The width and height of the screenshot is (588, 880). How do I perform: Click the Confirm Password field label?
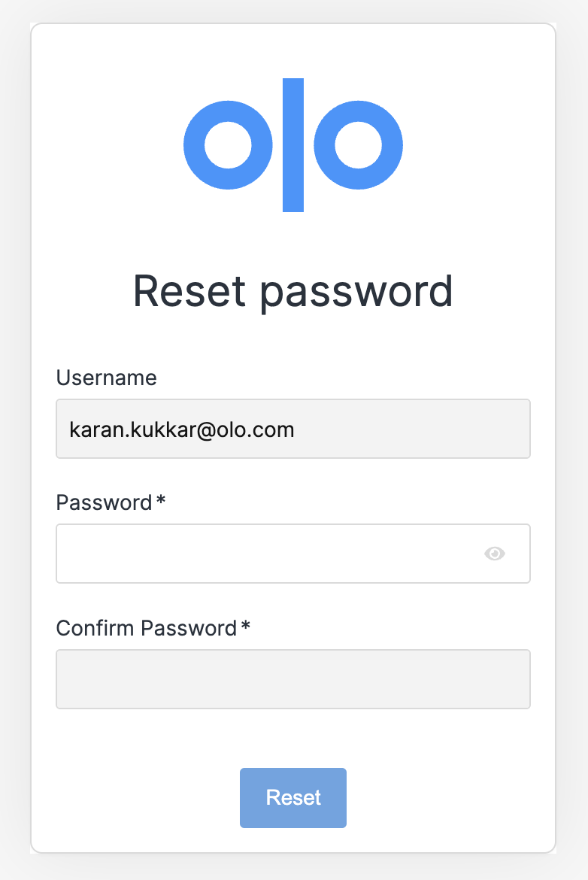pos(147,628)
